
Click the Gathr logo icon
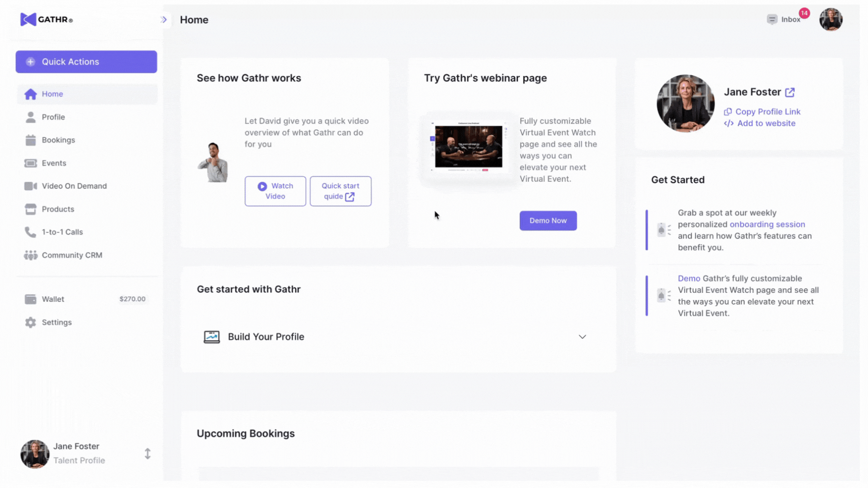click(x=28, y=19)
